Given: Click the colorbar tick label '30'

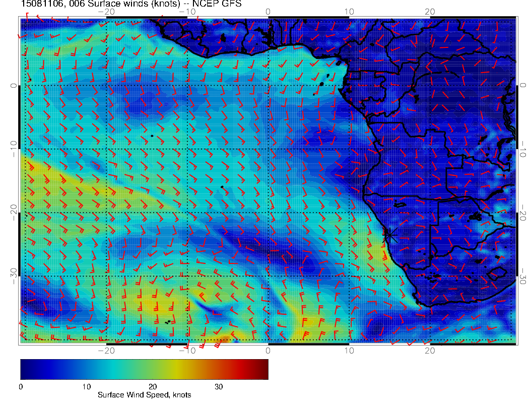Looking at the screenshot, I should tap(219, 387).
